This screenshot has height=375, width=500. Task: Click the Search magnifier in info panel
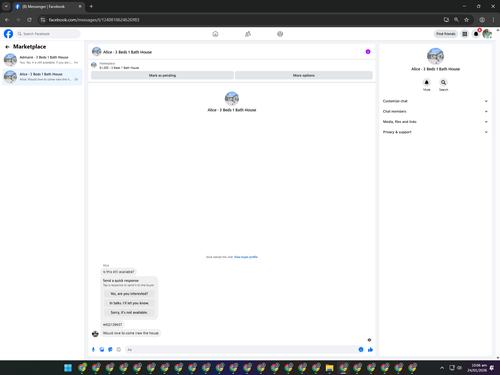pyautogui.click(x=443, y=82)
